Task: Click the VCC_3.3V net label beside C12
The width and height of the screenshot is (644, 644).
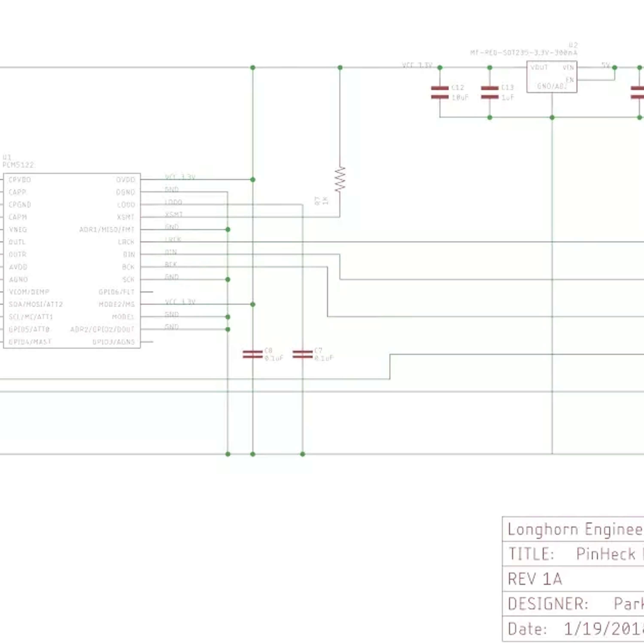Action: (417, 65)
